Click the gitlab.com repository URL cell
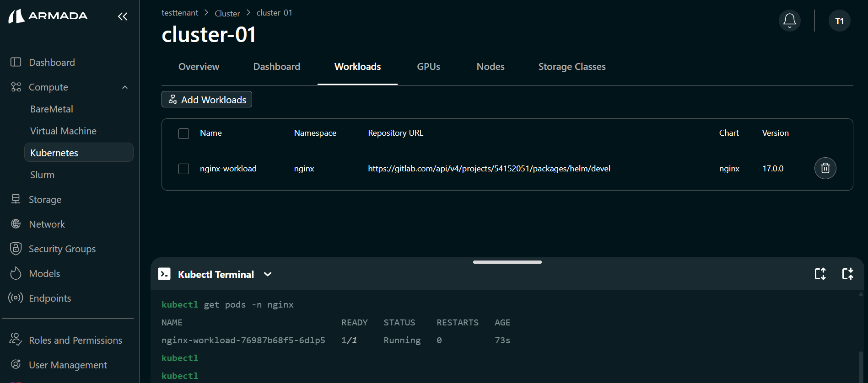Viewport: 868px width, 383px height. coord(489,169)
